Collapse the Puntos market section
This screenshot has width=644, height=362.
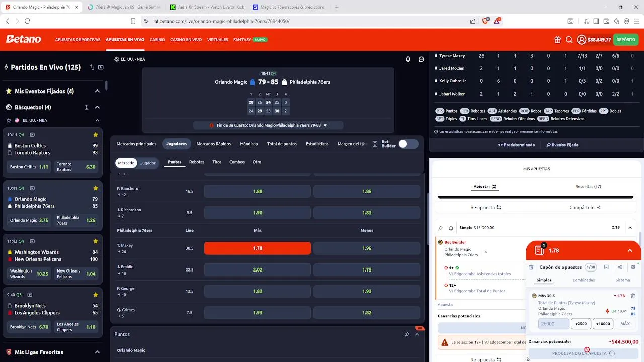pyautogui.click(x=417, y=334)
